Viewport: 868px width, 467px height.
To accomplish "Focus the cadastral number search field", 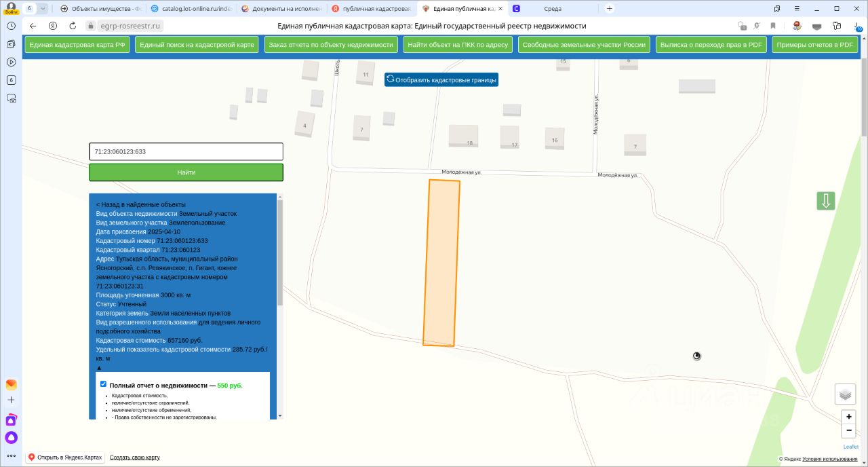I will pyautogui.click(x=186, y=151).
